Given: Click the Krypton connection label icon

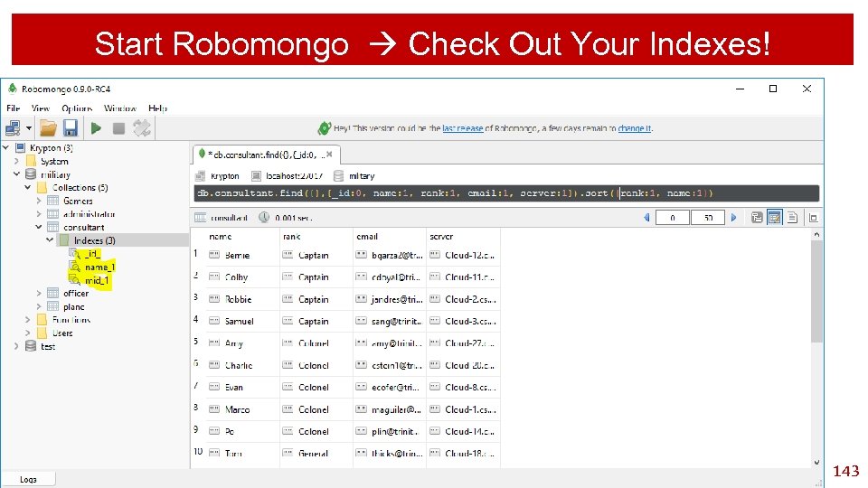Looking at the screenshot, I should pyautogui.click(x=200, y=176).
